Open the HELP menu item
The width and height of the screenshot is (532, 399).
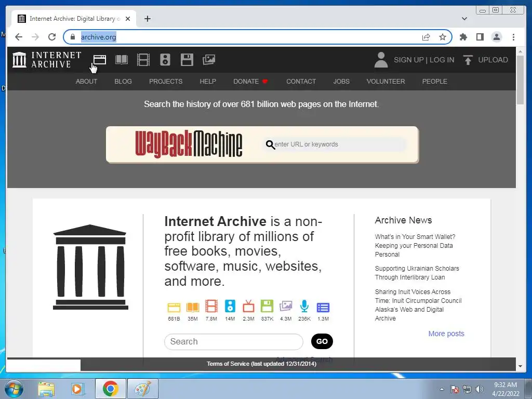pos(208,82)
